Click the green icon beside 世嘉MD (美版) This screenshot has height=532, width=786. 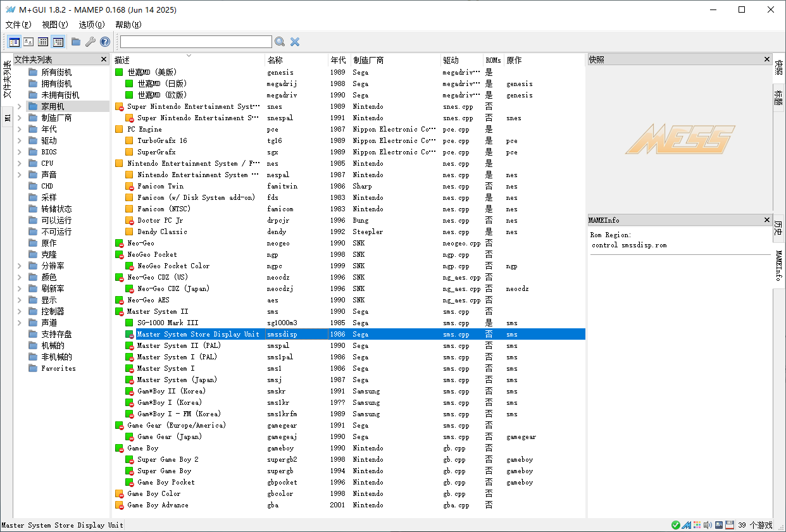pos(119,72)
